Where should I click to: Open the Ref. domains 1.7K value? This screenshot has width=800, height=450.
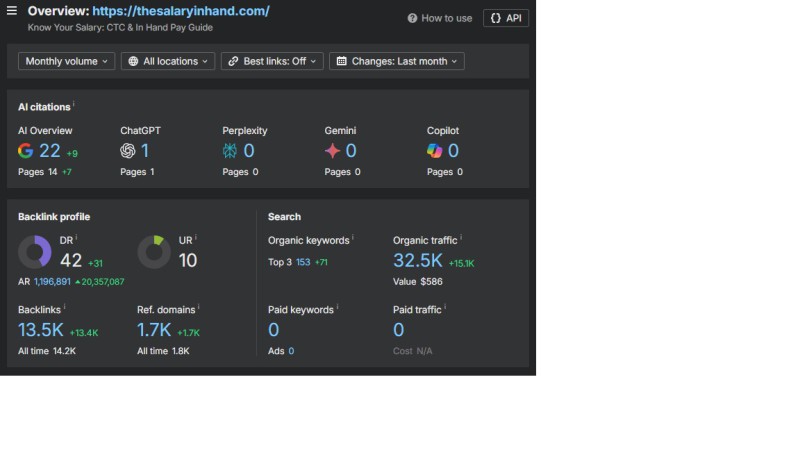coord(155,331)
